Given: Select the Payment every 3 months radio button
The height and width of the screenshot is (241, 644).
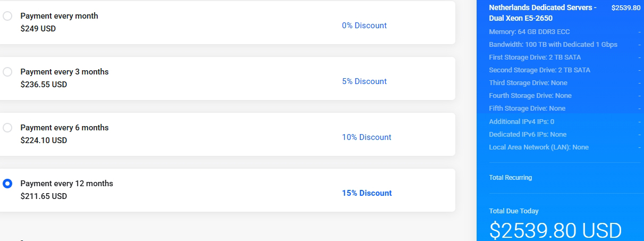Looking at the screenshot, I should point(7,72).
